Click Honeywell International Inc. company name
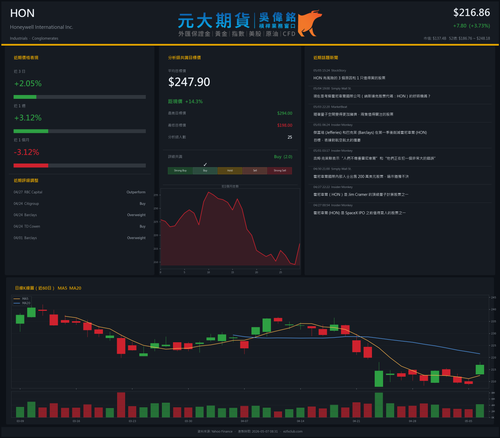Viewport: 500px width, 438px height. (x=41, y=27)
